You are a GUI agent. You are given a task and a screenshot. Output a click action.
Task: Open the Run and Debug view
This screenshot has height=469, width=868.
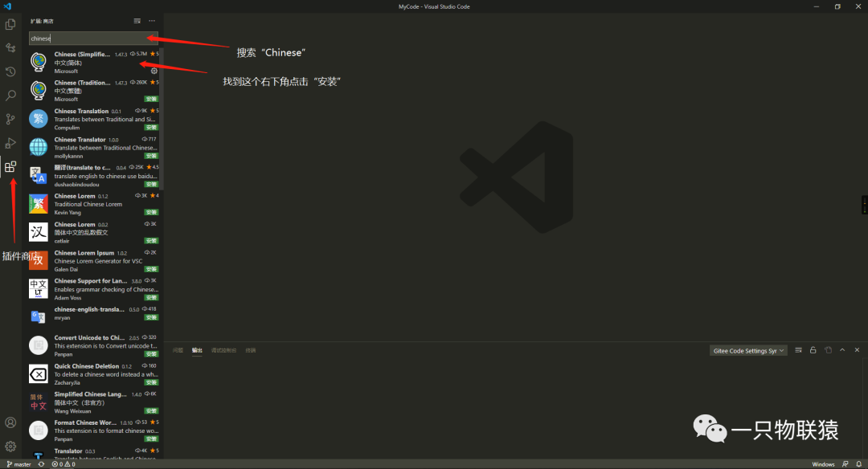click(10, 143)
